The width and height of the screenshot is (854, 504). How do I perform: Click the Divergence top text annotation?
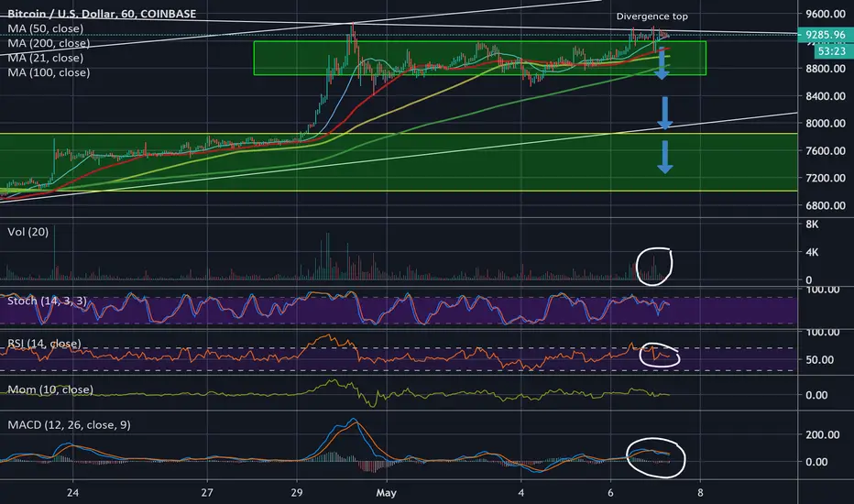click(x=651, y=16)
